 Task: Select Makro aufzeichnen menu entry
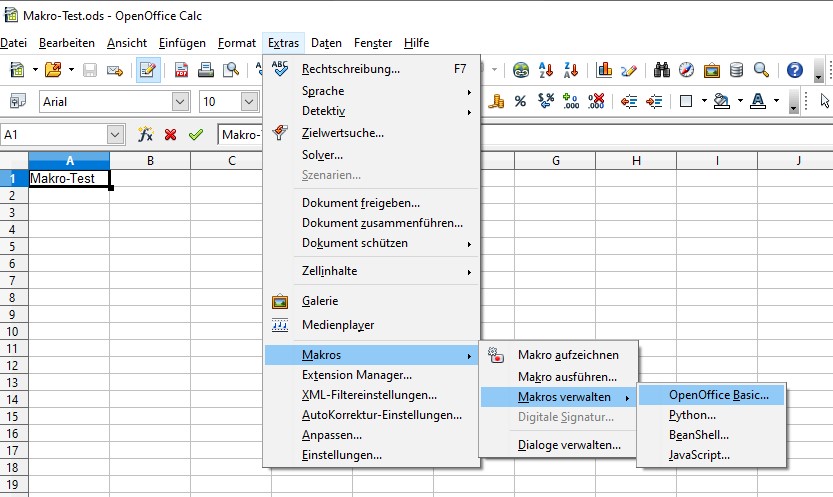[558, 355]
